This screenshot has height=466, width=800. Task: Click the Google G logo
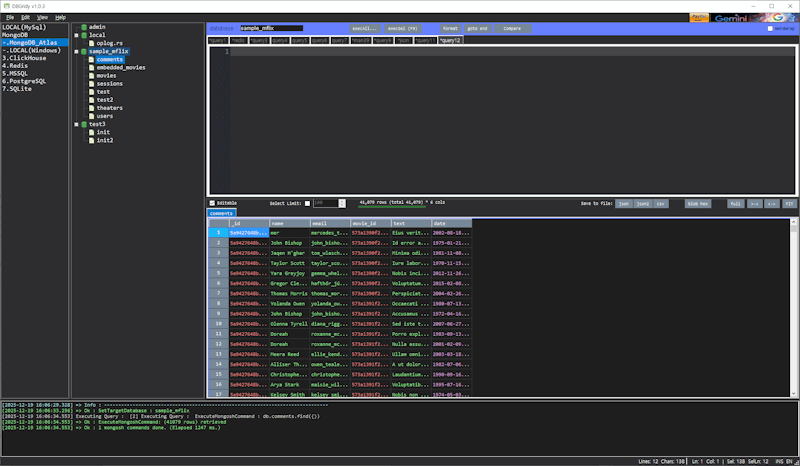click(x=778, y=18)
